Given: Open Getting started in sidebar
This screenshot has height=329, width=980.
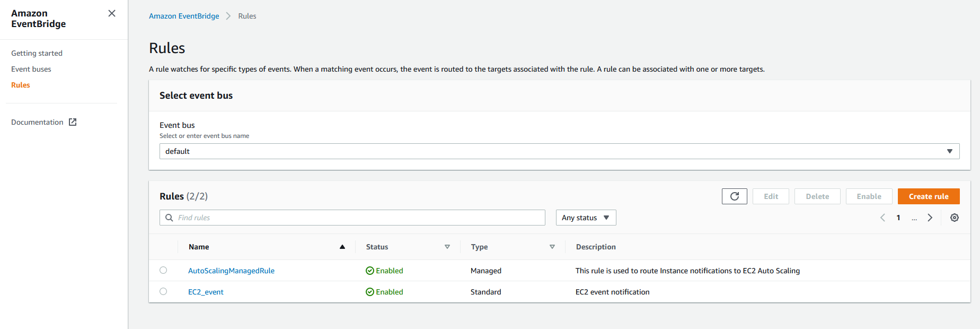Looking at the screenshot, I should point(37,53).
